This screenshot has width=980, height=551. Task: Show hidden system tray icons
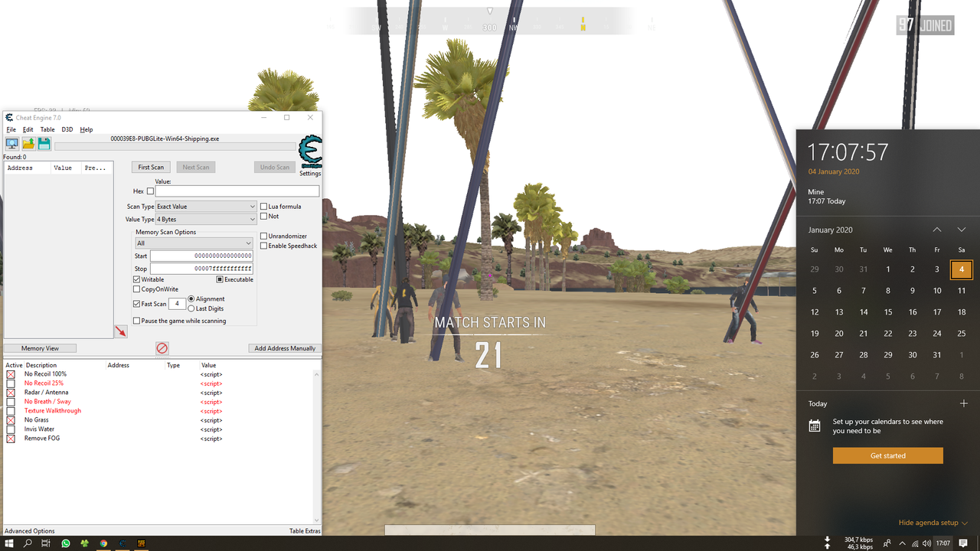pyautogui.click(x=902, y=543)
